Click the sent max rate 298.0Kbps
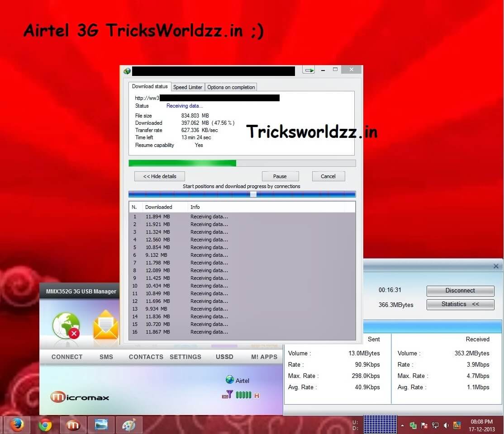The height and width of the screenshot is (434, 504). click(366, 376)
